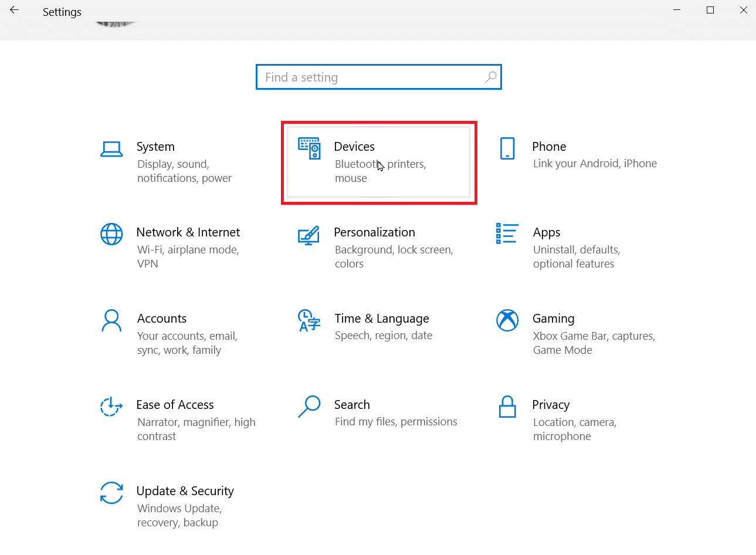756x555 pixels.
Task: Open the Privacy title
Action: (x=551, y=405)
